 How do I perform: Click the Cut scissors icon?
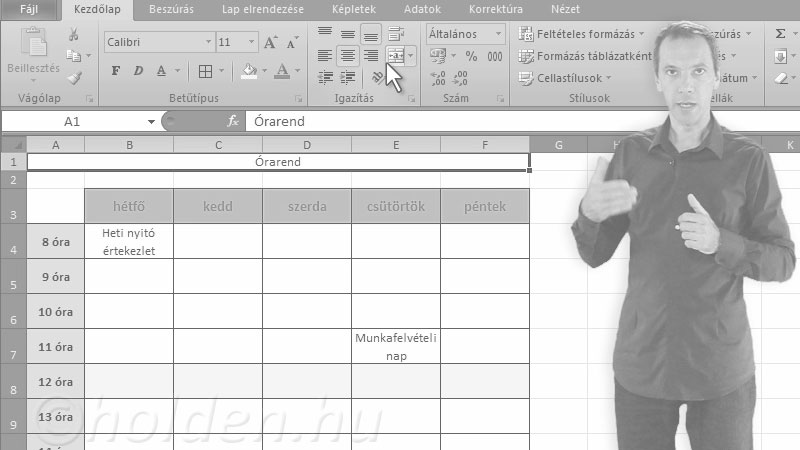pyautogui.click(x=74, y=35)
